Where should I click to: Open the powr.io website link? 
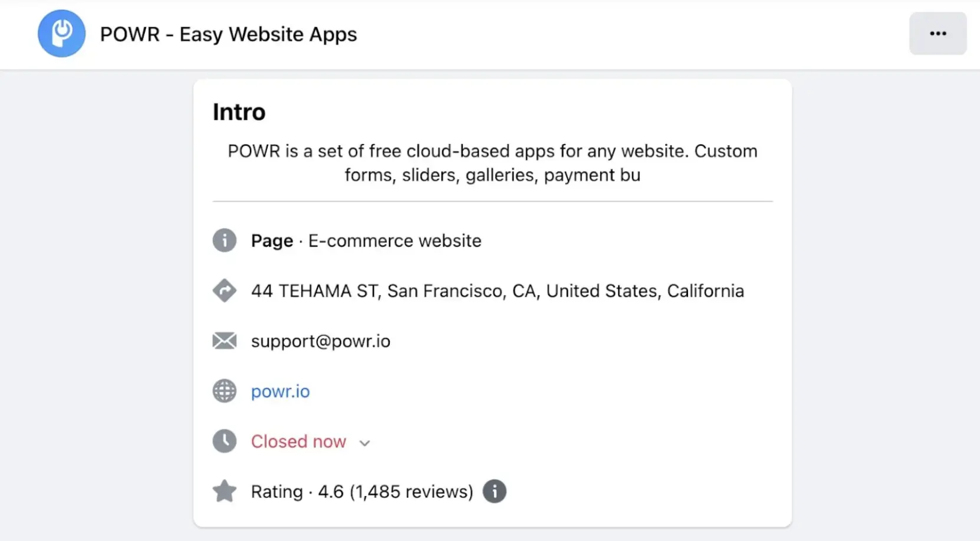[280, 391]
